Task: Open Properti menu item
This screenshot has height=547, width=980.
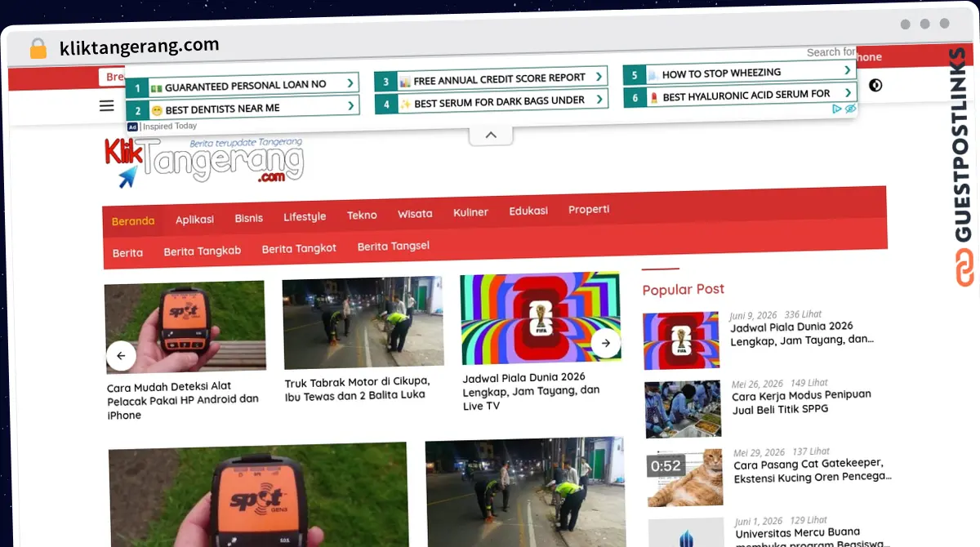Action: point(589,209)
